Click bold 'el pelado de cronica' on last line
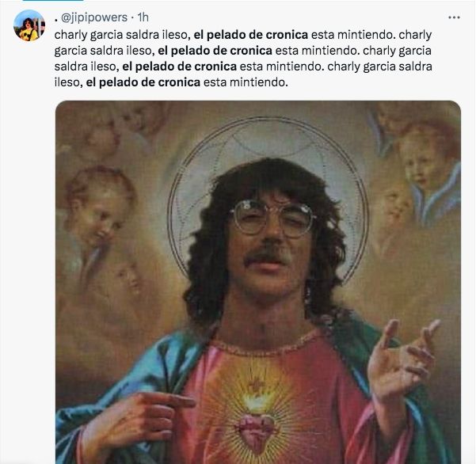The image size is (476, 464). click(x=143, y=82)
